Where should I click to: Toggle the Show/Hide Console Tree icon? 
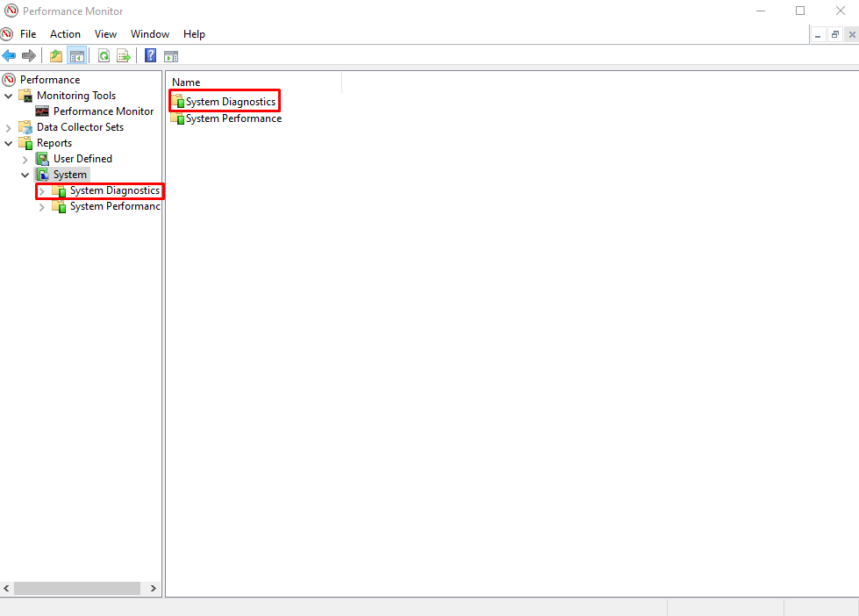tap(76, 55)
